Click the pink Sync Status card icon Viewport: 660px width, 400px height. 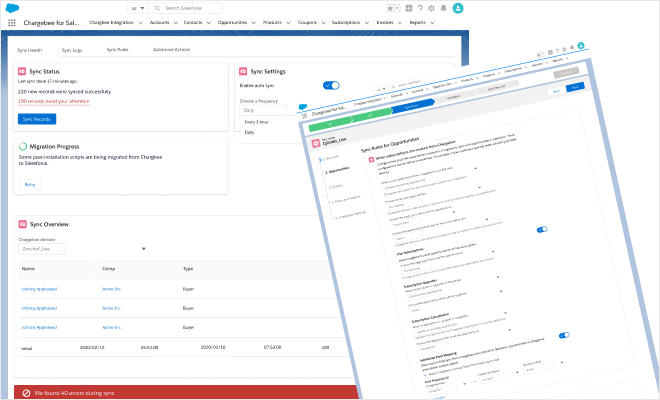(22, 71)
